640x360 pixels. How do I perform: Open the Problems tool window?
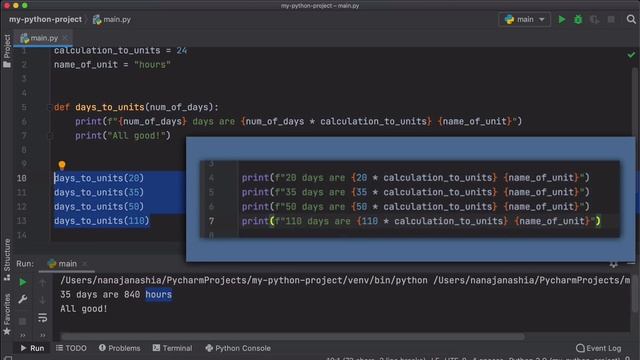[120, 348]
